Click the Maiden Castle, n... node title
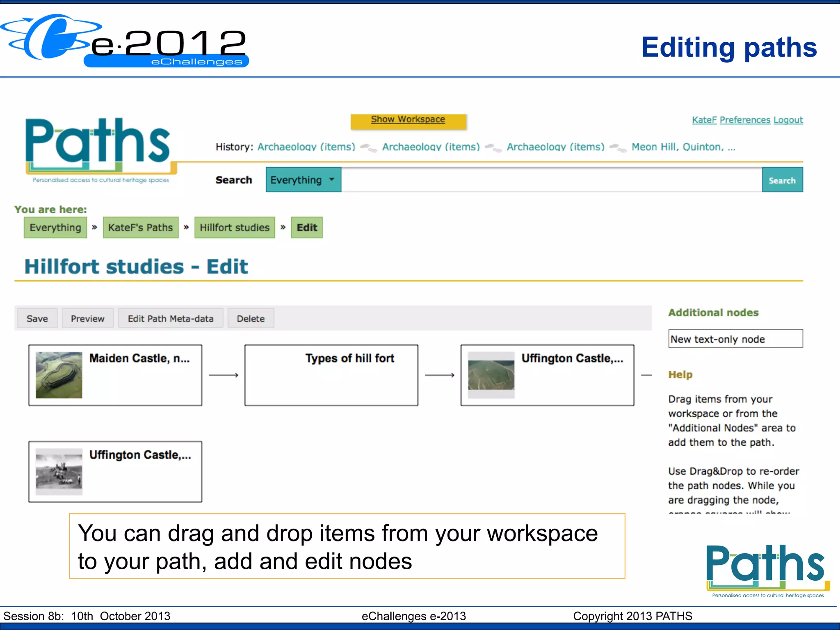Screen dimensions: 840x630 [x=139, y=358]
